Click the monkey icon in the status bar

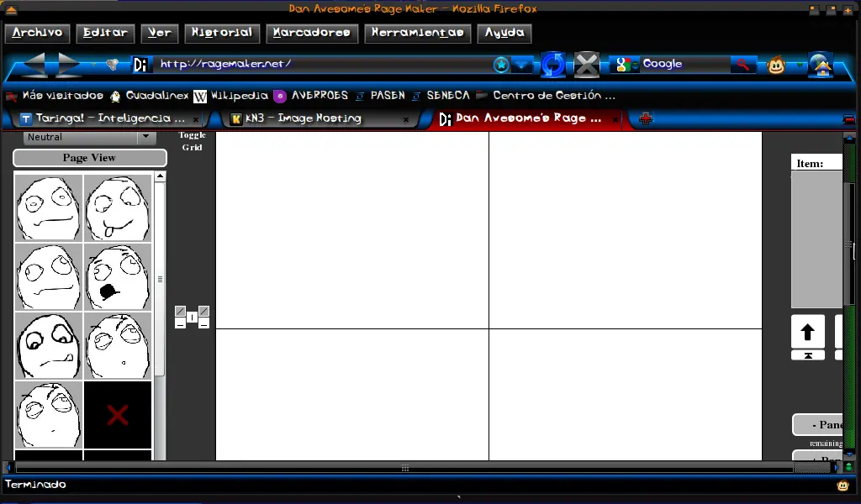(843, 485)
